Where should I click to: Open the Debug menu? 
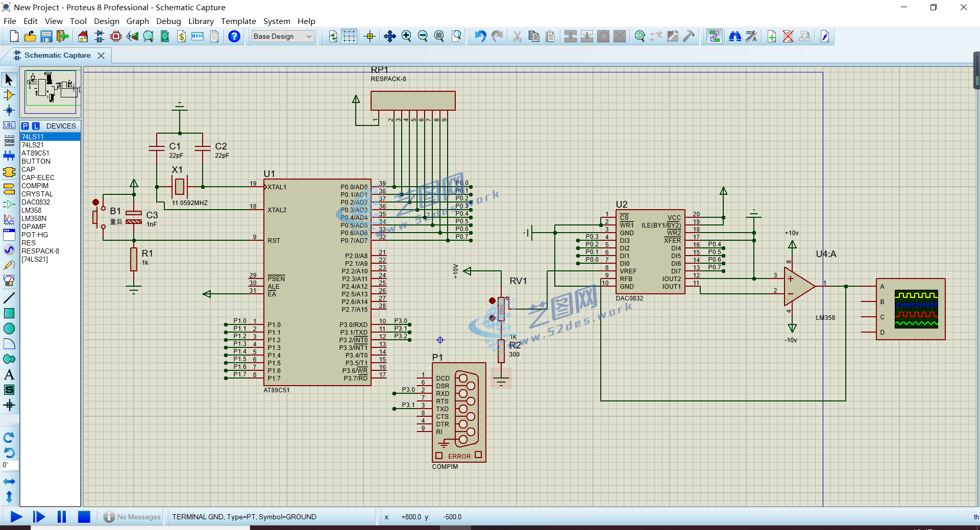(168, 21)
